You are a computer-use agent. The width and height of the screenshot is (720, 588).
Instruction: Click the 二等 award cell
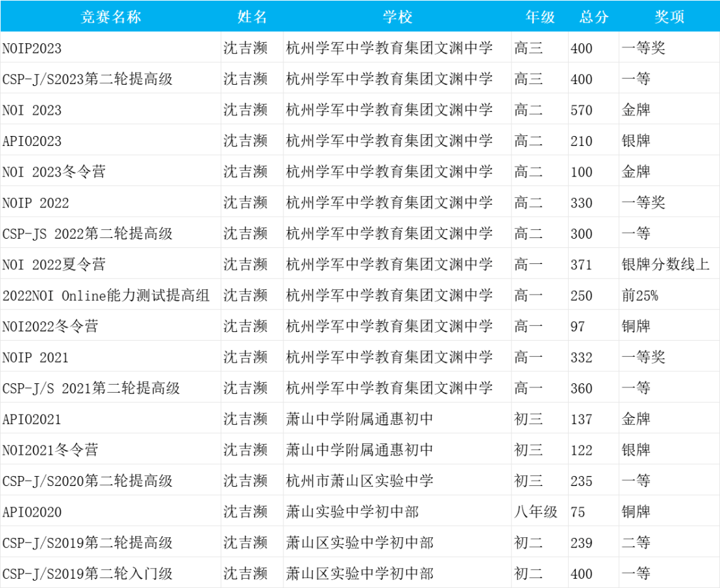(x=635, y=543)
